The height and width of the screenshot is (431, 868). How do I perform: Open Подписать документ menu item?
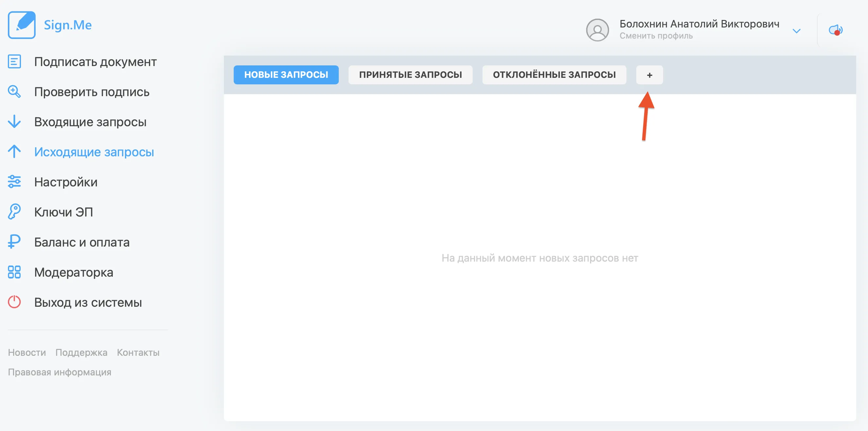pos(95,62)
